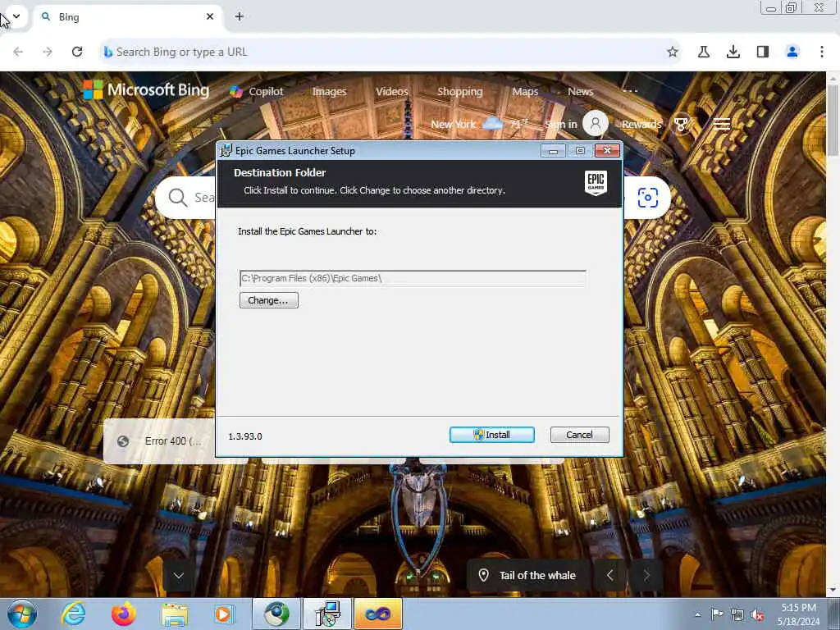The height and width of the screenshot is (630, 840).
Task: Click the install path text field
Action: pos(413,278)
